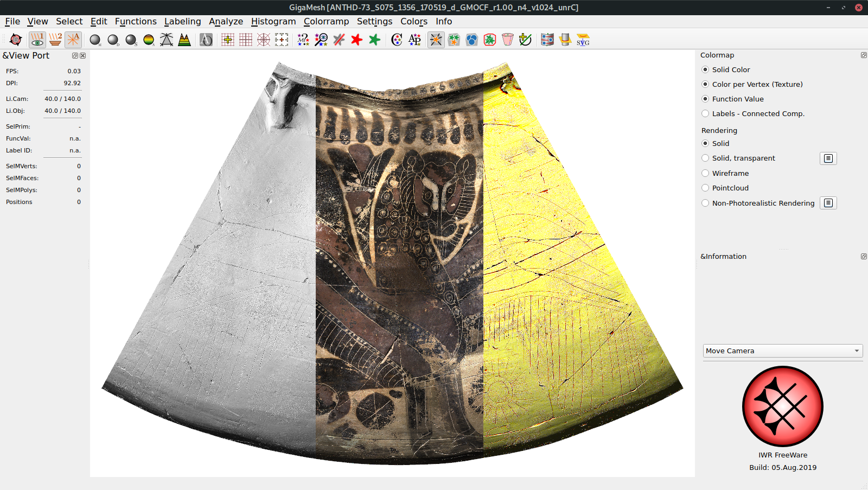Click the large red IWR FreeWare logo
This screenshot has height=490, width=868.
click(783, 406)
